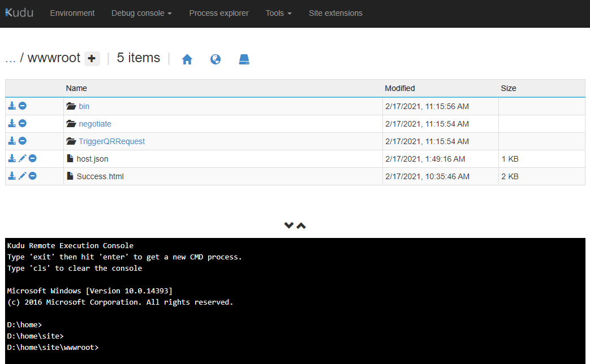Click the 2 KB size value
The height and width of the screenshot is (364, 590).
[510, 176]
